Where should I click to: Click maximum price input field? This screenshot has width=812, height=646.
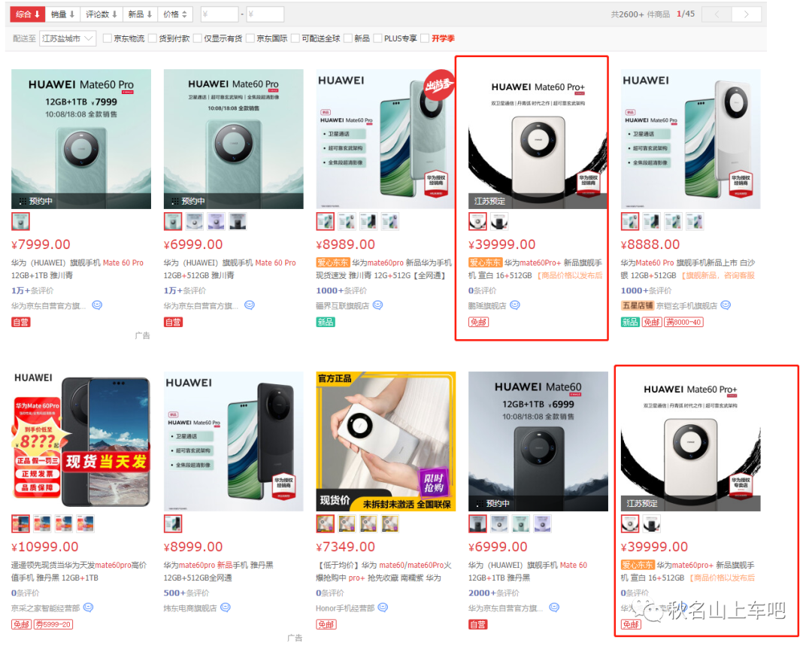265,14
